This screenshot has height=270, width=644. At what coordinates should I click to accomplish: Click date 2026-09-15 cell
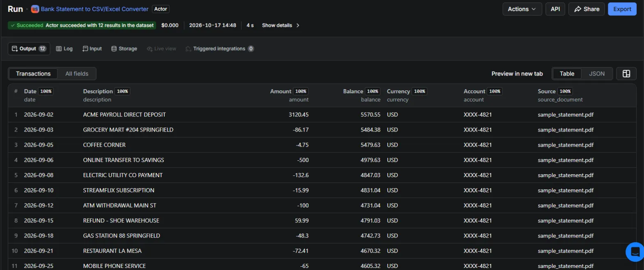click(39, 221)
